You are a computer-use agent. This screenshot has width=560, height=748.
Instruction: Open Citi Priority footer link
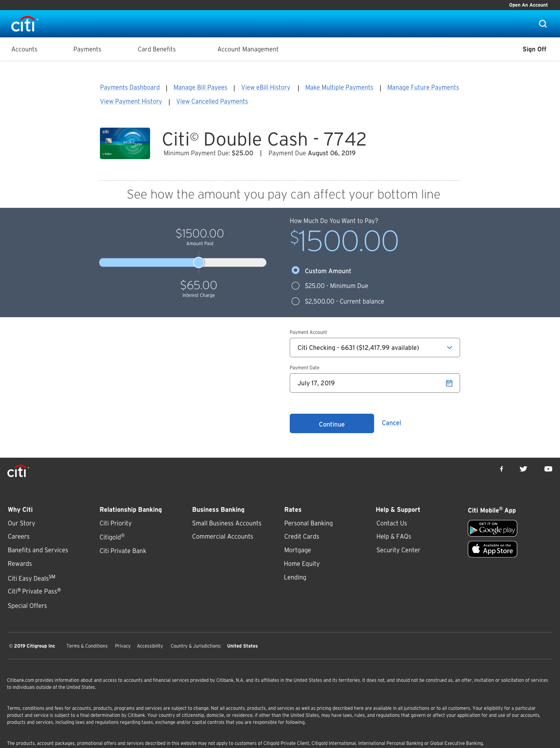(115, 523)
